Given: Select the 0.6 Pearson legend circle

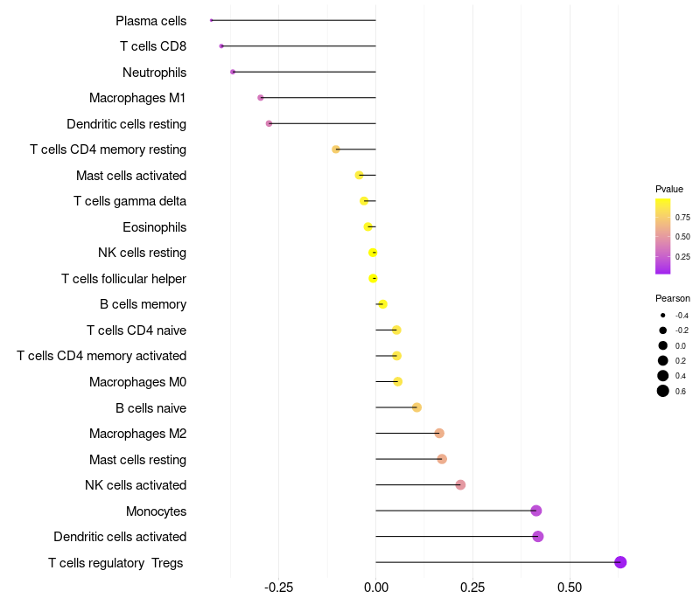Looking at the screenshot, I should pos(663,391).
